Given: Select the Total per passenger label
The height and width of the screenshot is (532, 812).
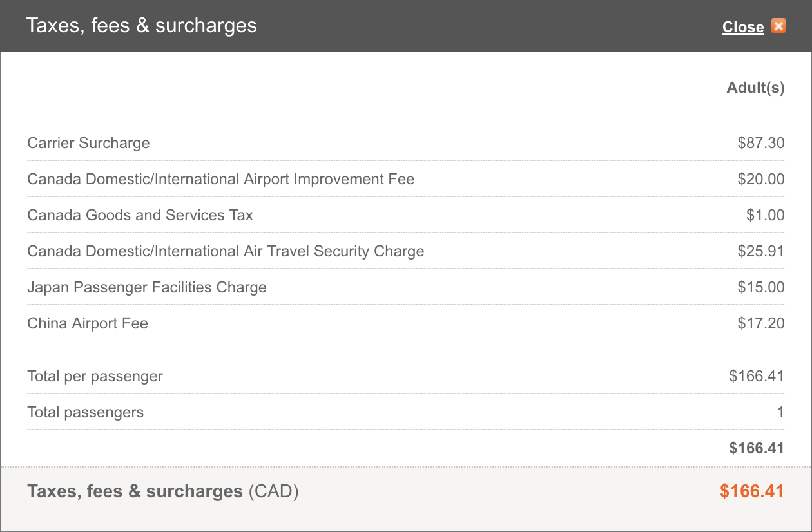Looking at the screenshot, I should click(x=95, y=376).
